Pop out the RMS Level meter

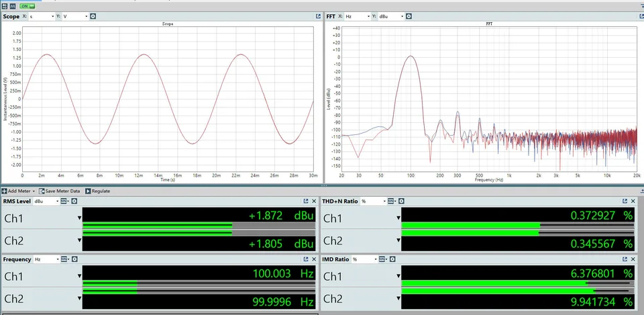pos(306,201)
